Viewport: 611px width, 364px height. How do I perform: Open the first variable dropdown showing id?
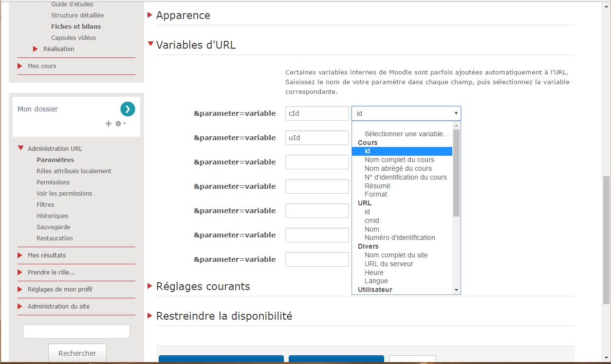406,113
